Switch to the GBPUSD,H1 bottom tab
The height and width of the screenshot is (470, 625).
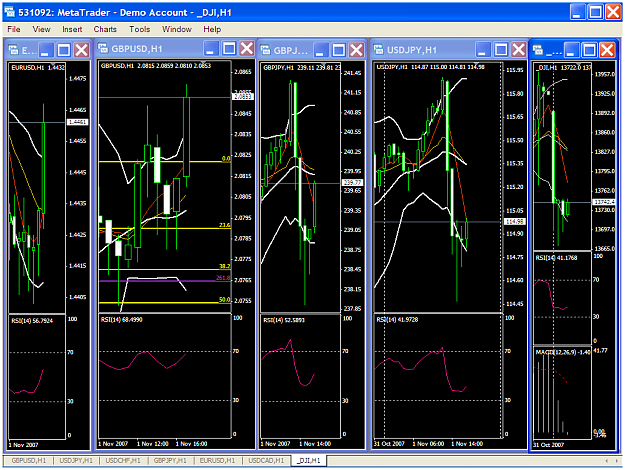[29, 460]
